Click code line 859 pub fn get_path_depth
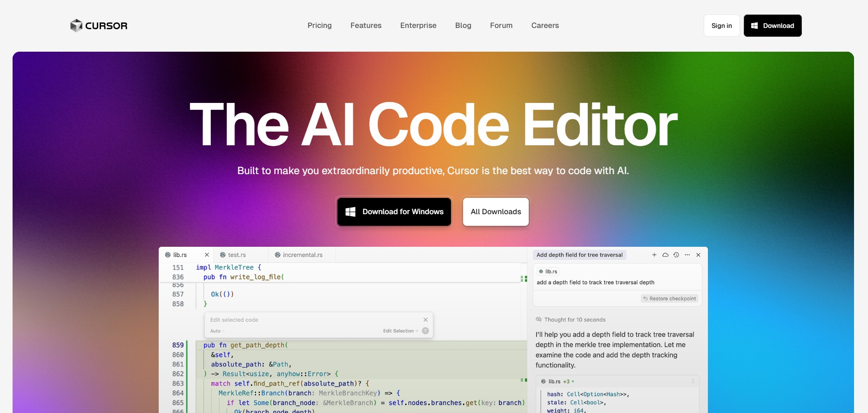This screenshot has width=868, height=413. [246, 345]
